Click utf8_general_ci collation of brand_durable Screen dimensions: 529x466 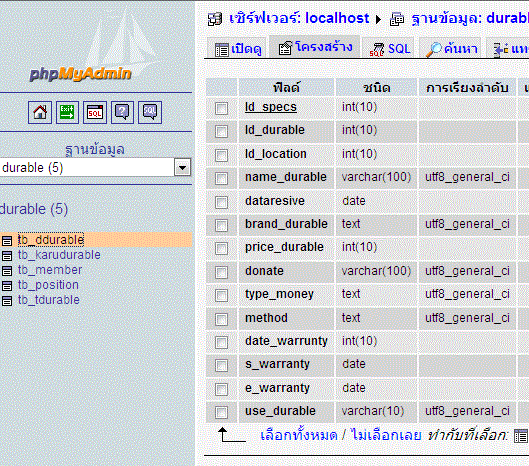pyautogui.click(x=467, y=224)
